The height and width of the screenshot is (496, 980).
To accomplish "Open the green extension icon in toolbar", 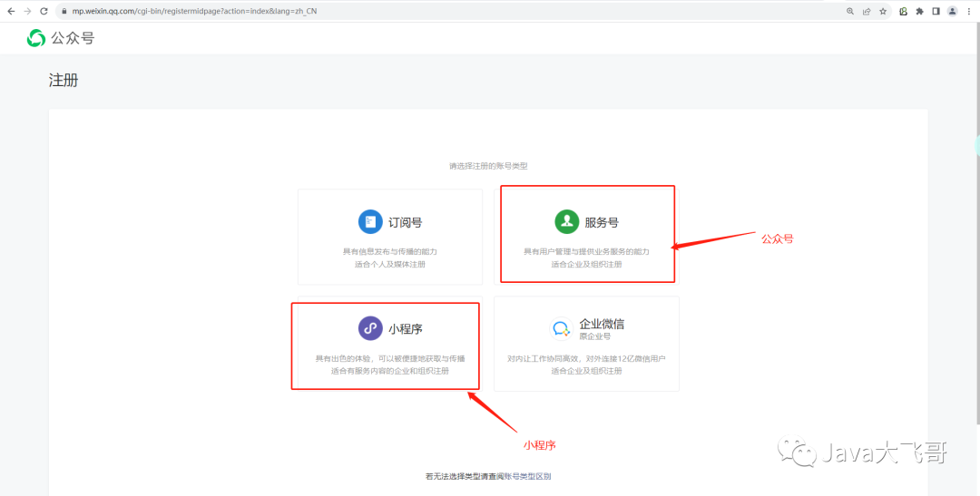I will [x=903, y=11].
